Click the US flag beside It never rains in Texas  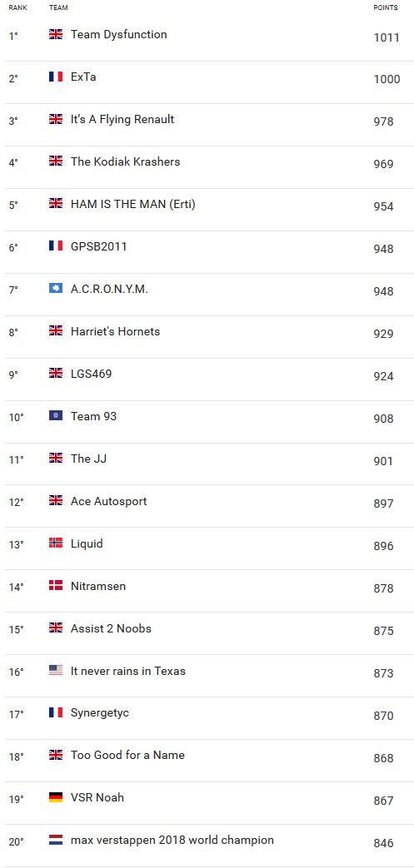(56, 671)
